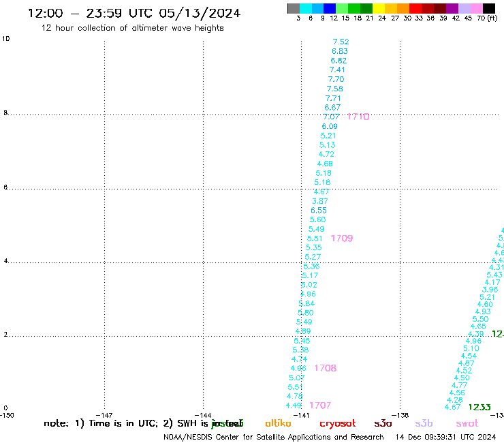Screen dimensions: 504x443
Task: Click the '24' legend scale label
Action: (382, 18)
